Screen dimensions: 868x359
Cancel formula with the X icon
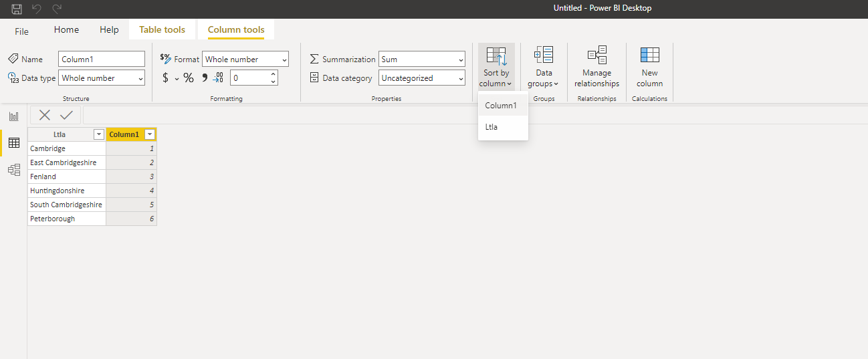pos(45,115)
